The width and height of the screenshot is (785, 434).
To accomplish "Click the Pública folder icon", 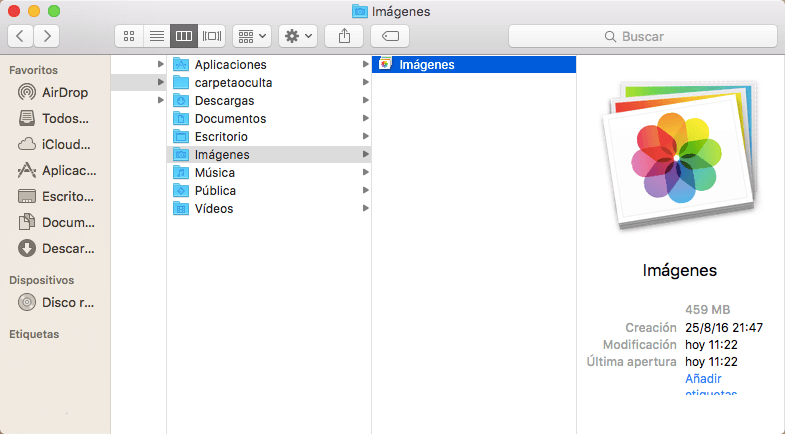I will pos(181,190).
